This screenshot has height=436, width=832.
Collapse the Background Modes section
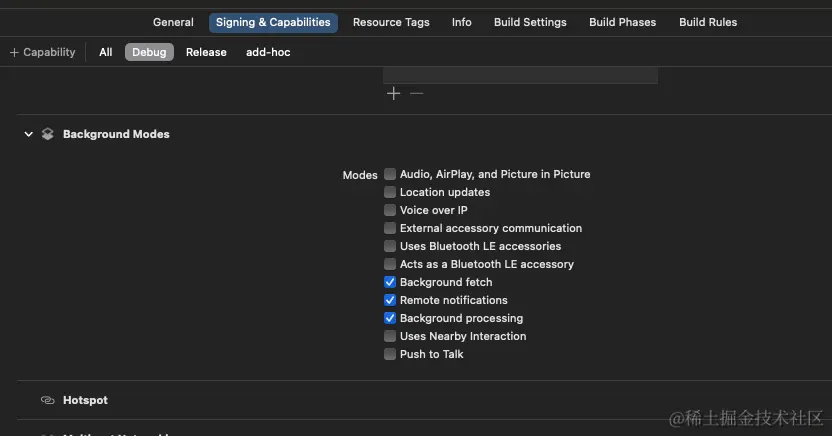pyautogui.click(x=28, y=134)
